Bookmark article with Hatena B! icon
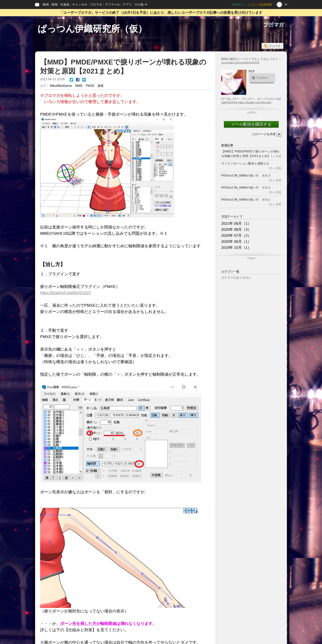322x644 pixels. (84, 80)
